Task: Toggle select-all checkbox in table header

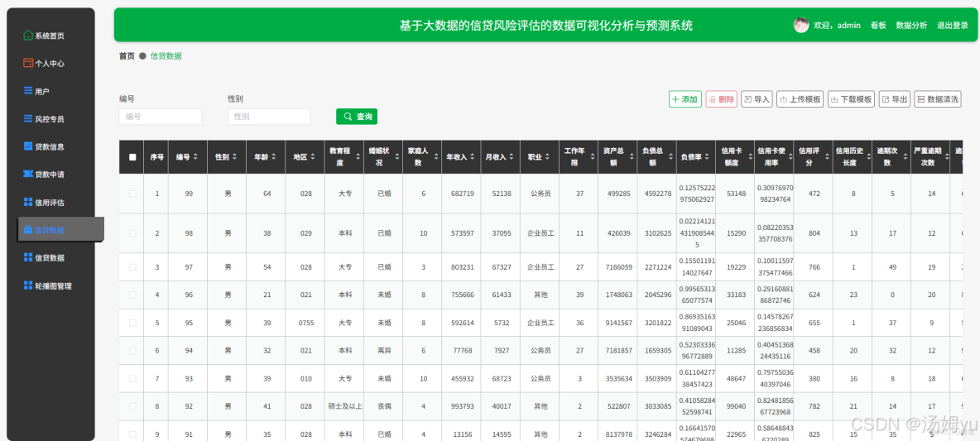Action: pyautogui.click(x=132, y=157)
